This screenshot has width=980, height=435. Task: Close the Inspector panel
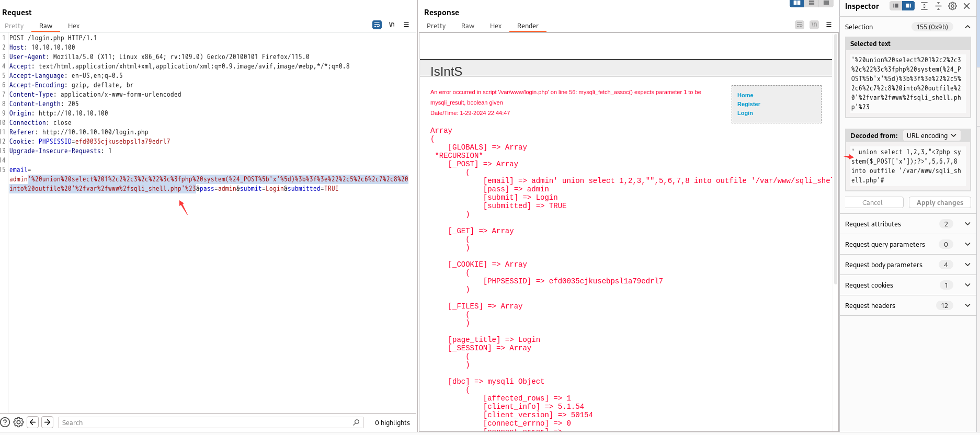[x=967, y=6]
